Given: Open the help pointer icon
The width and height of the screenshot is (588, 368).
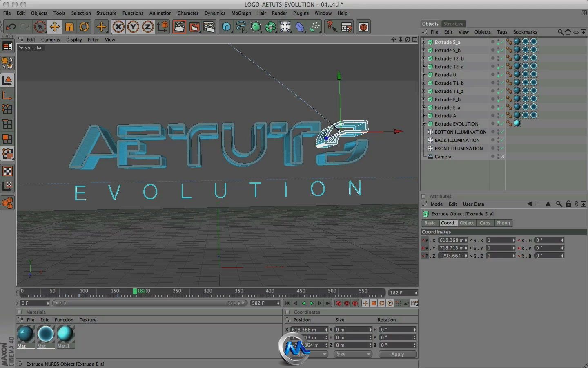Looking at the screenshot, I should [332, 27].
